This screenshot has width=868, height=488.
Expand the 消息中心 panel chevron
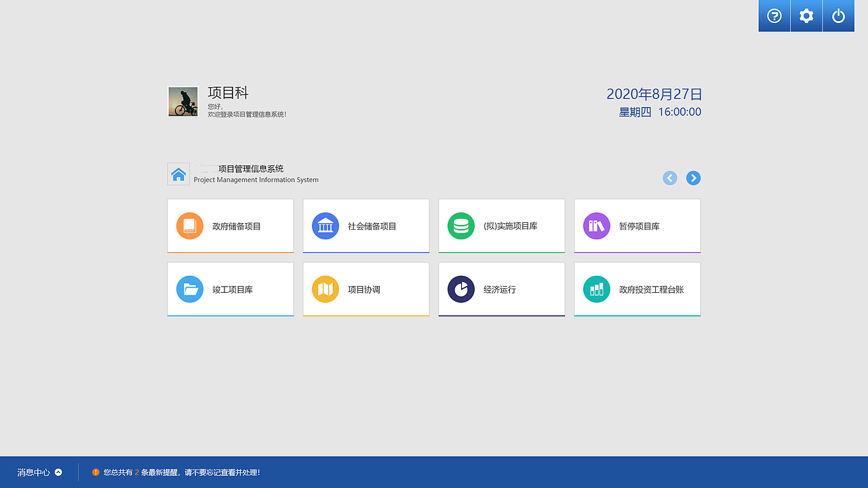pyautogui.click(x=58, y=472)
